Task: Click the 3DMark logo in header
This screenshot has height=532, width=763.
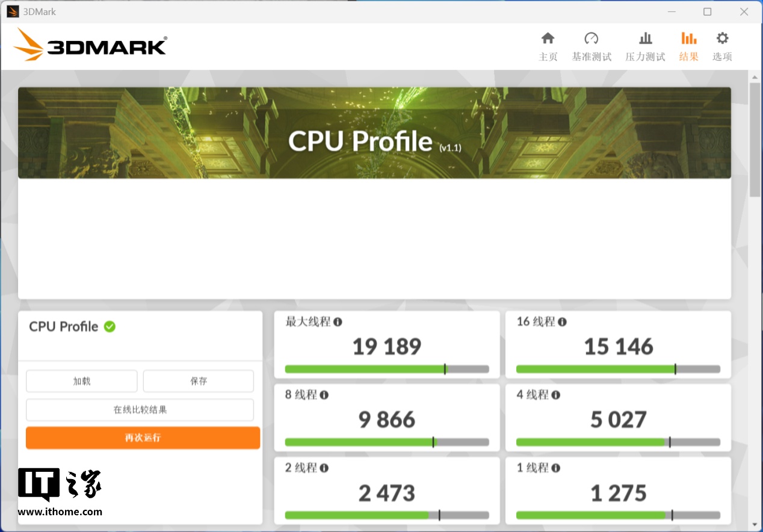Action: (x=90, y=45)
